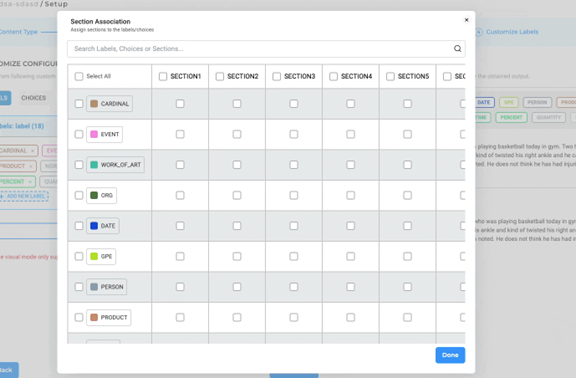Click the CARDINAL tan color swatch
576x378 pixels.
pos(94,104)
